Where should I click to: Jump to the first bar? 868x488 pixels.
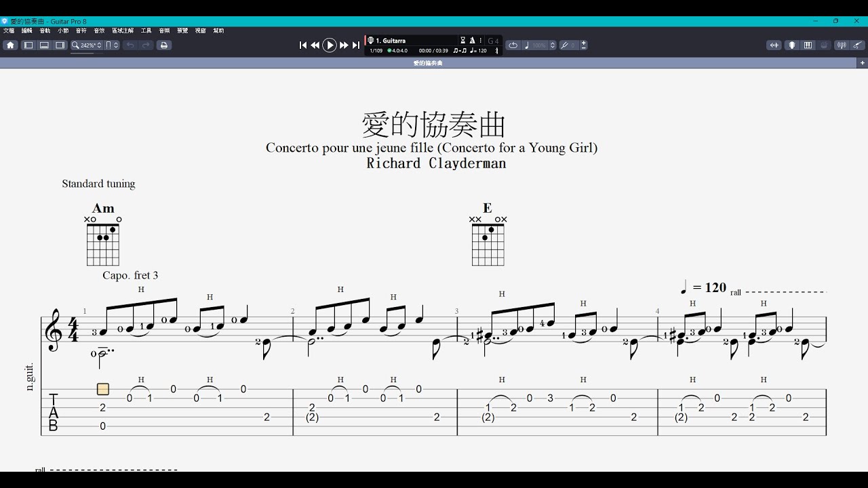click(x=303, y=45)
